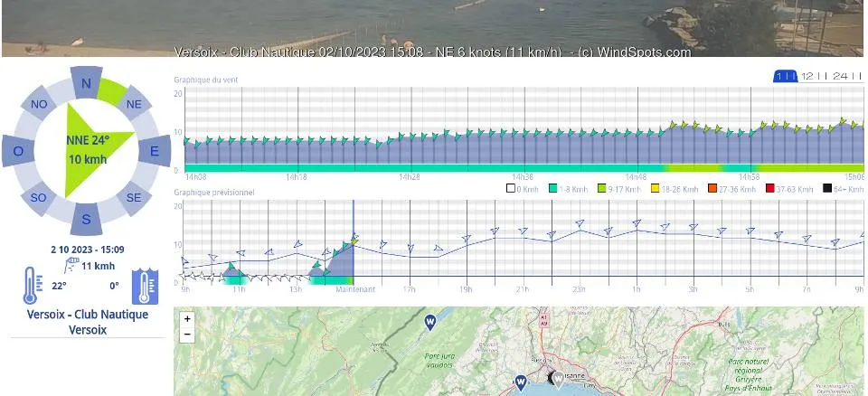Open the gray W marker near Lausanne
This screenshot has width=868, height=396.
coord(559,380)
